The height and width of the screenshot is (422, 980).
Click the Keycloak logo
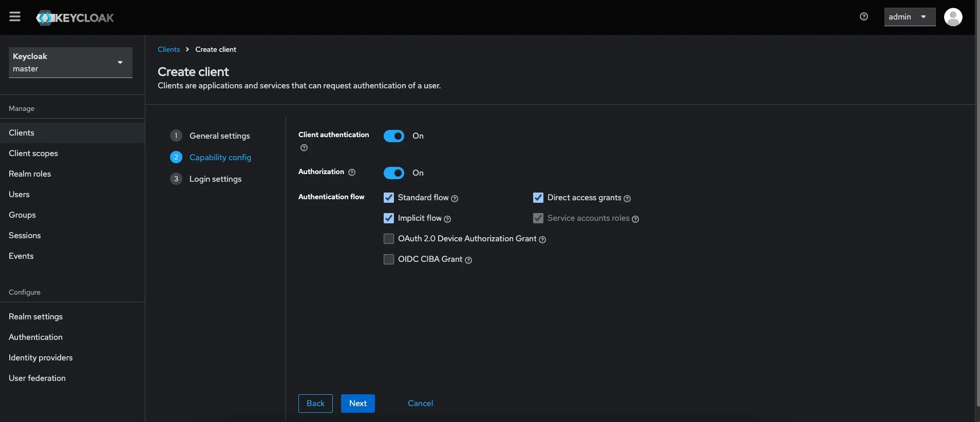click(75, 17)
